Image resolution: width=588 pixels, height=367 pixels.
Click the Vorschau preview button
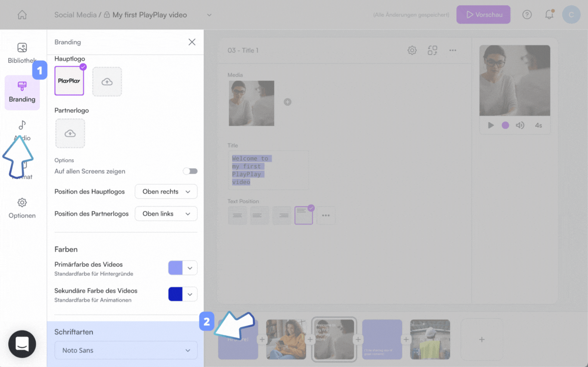[x=483, y=15]
